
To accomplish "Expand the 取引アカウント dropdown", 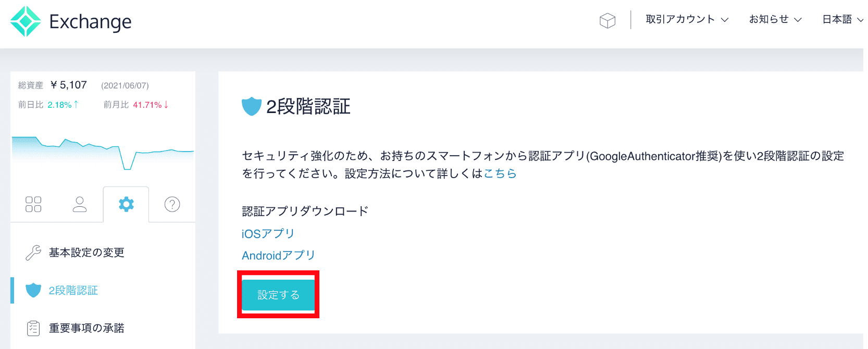I will [x=687, y=19].
